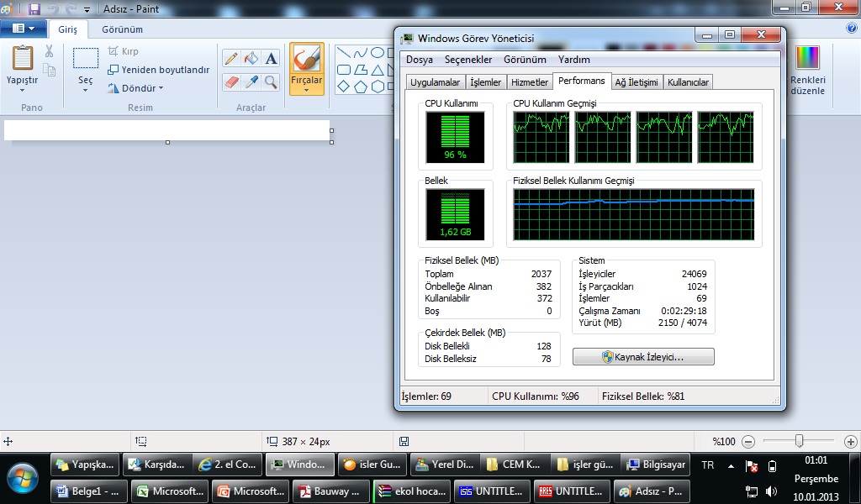Select the Triangle shape in Paint
Image resolution: width=861 pixels, height=504 pixels.
point(378,70)
